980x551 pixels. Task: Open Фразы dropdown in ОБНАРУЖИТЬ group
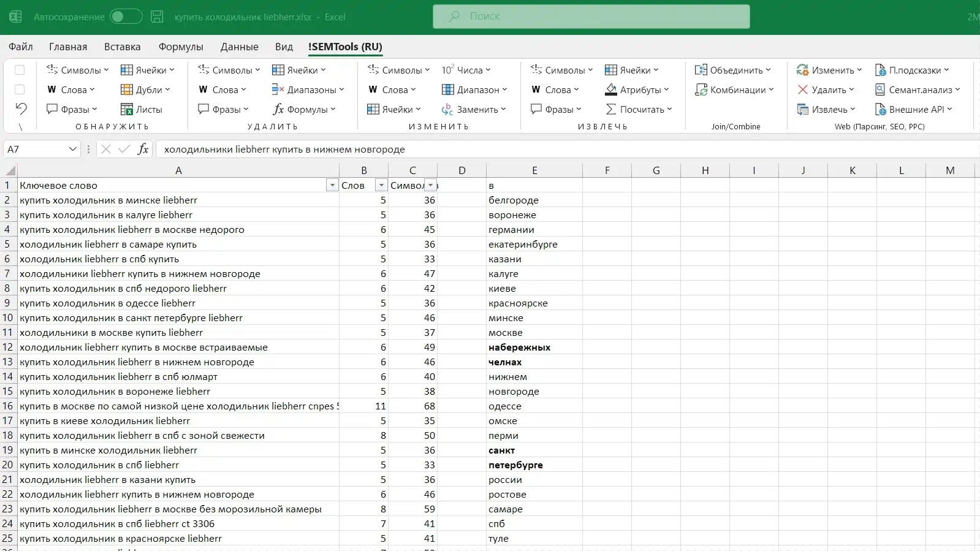(72, 109)
